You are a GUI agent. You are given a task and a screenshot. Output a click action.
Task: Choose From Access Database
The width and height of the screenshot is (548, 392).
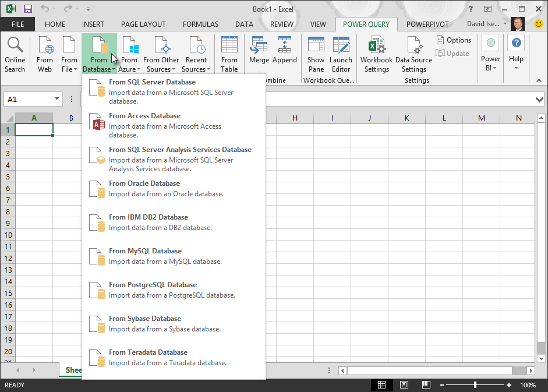tap(174, 125)
